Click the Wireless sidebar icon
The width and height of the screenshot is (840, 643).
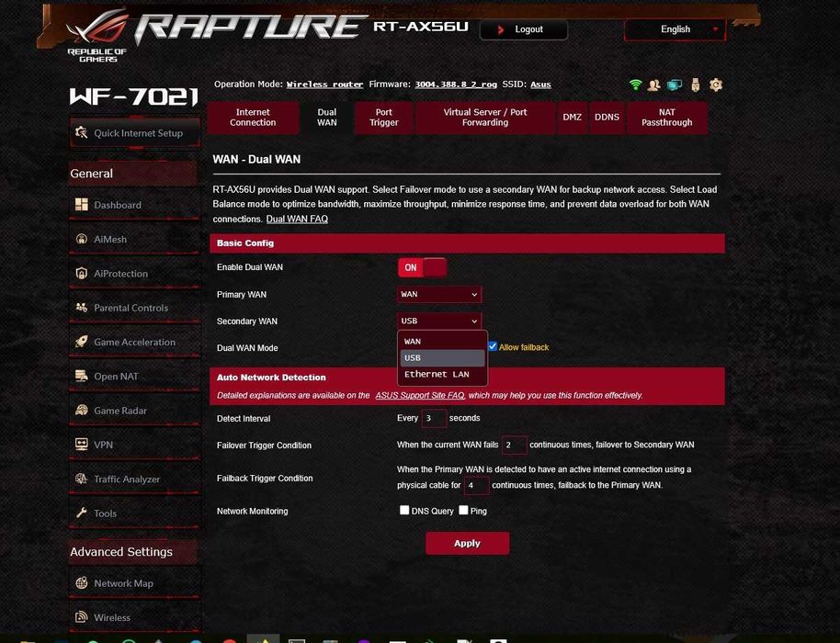tap(82, 617)
